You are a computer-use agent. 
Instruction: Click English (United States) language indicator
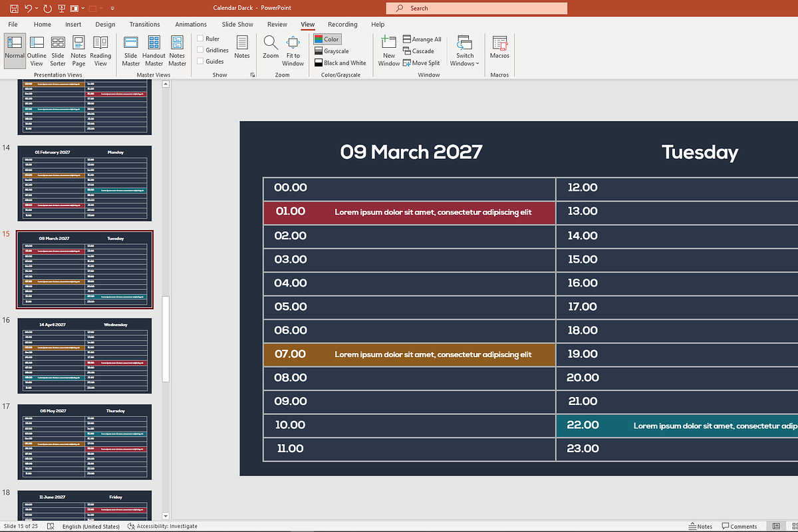pos(90,526)
